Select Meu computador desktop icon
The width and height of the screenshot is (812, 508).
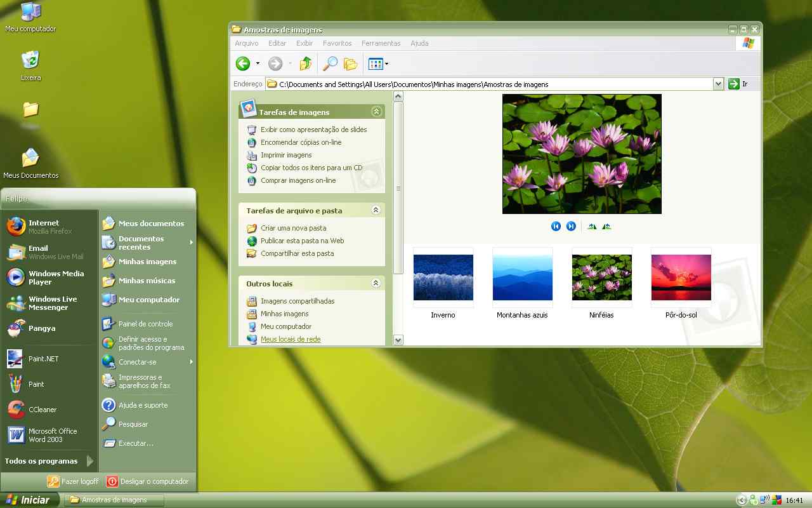click(30, 17)
